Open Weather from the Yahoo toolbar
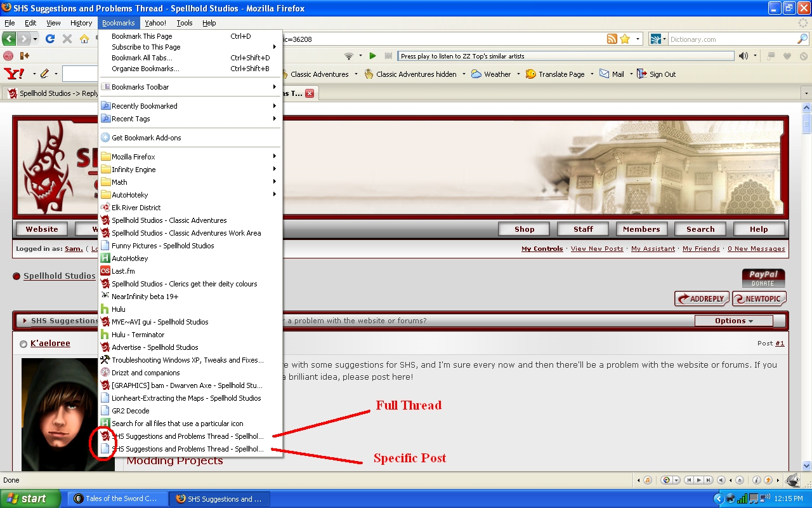This screenshot has height=508, width=812. [x=492, y=74]
